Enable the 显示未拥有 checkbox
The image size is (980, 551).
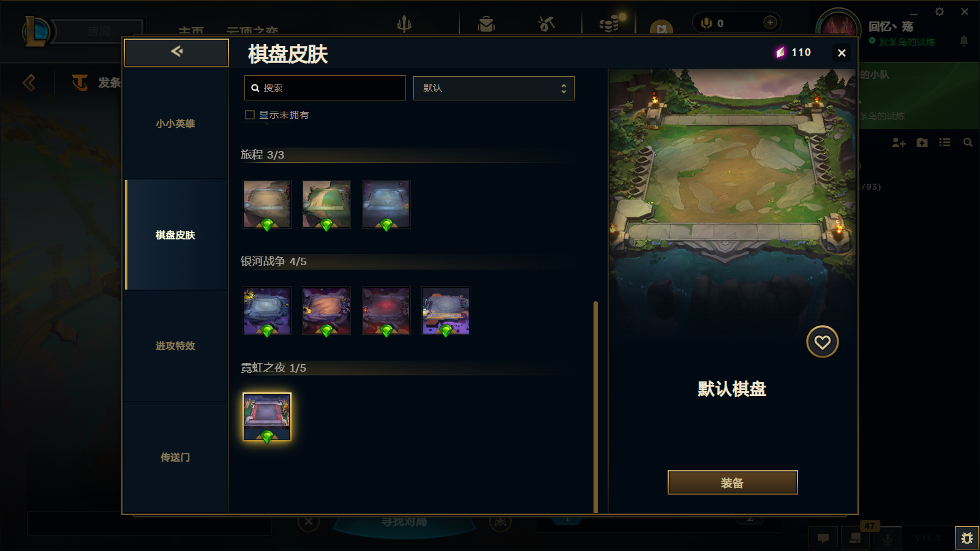[x=250, y=115]
